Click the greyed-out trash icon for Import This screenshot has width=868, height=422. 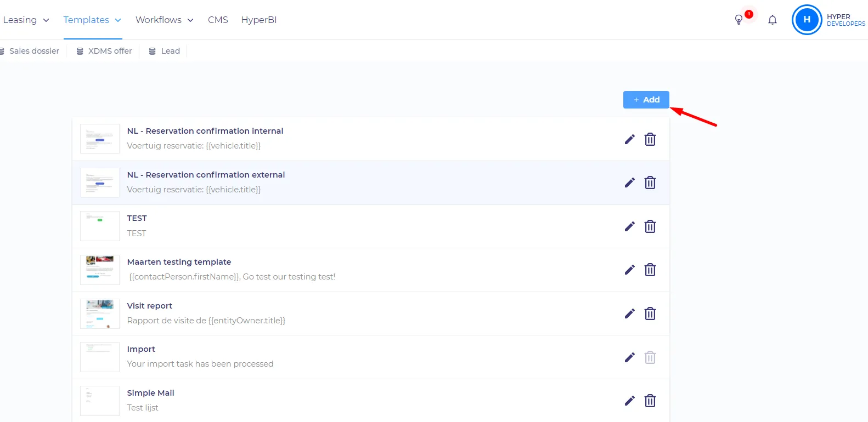[650, 357]
